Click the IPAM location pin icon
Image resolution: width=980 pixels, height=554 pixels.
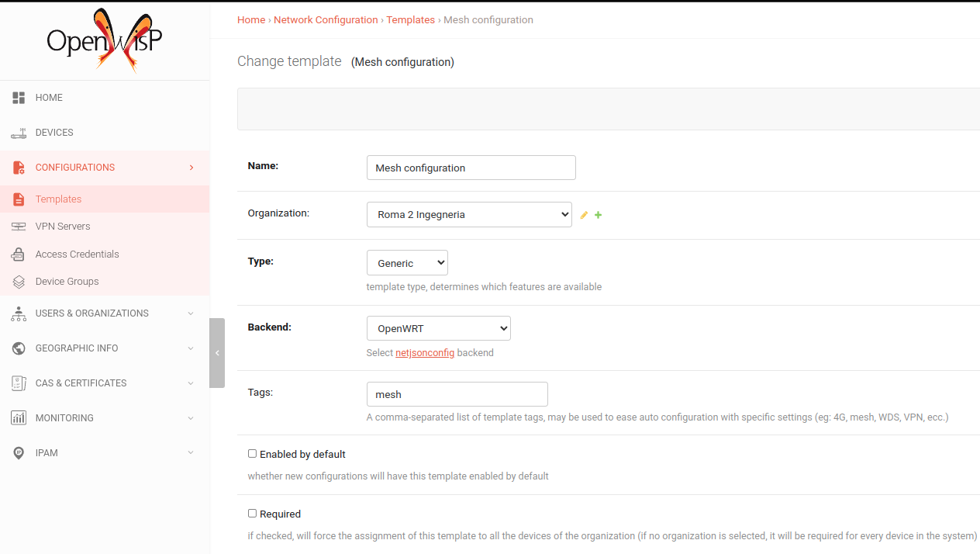click(x=18, y=452)
